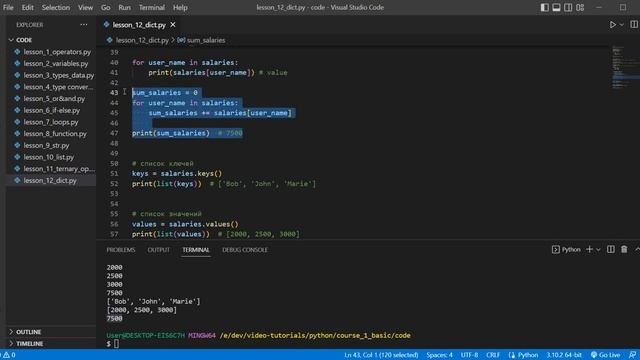The width and height of the screenshot is (640, 360).
Task: Select the Python terminal profile
Action: (566, 249)
